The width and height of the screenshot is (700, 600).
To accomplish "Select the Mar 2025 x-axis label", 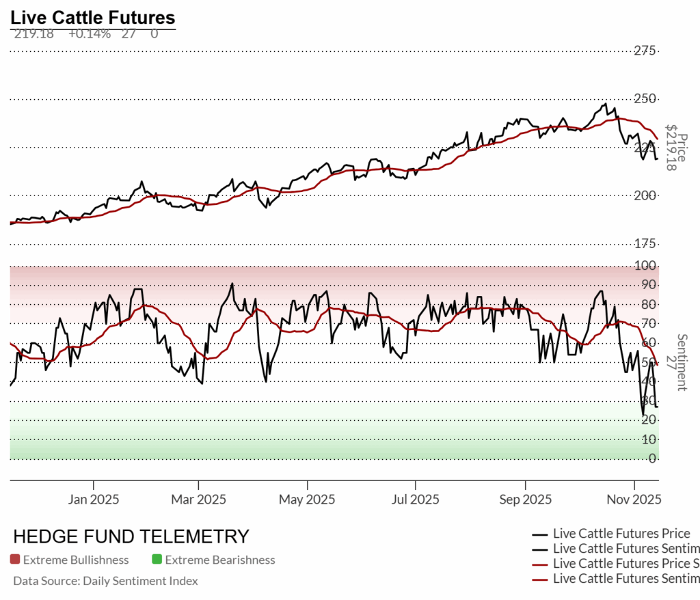I will coord(199,500).
